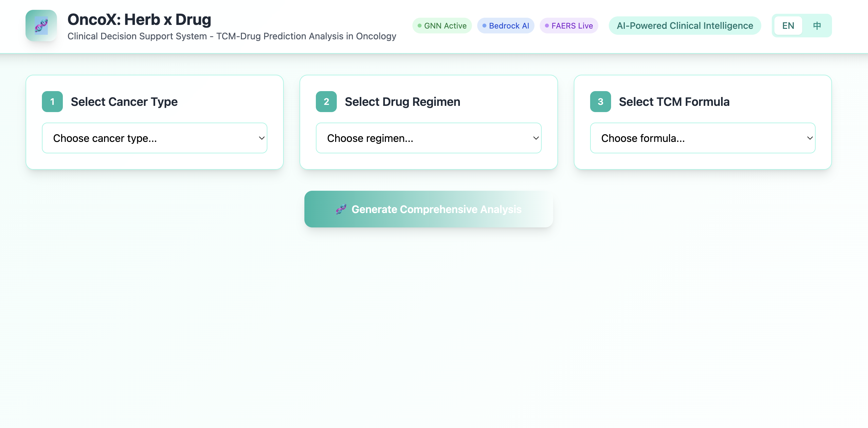This screenshot has height=428, width=868.
Task: Click the purple FAERS Live status dot
Action: pos(547,26)
